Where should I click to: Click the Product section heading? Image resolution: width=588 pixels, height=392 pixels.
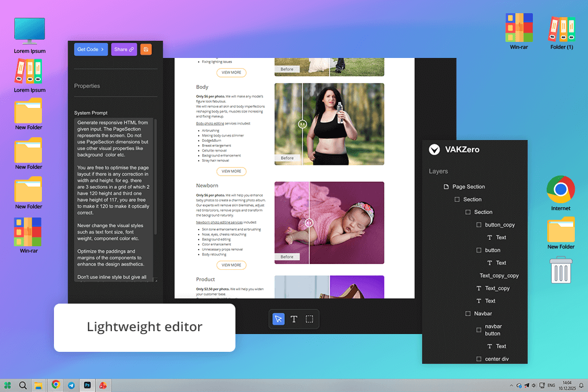pos(206,280)
